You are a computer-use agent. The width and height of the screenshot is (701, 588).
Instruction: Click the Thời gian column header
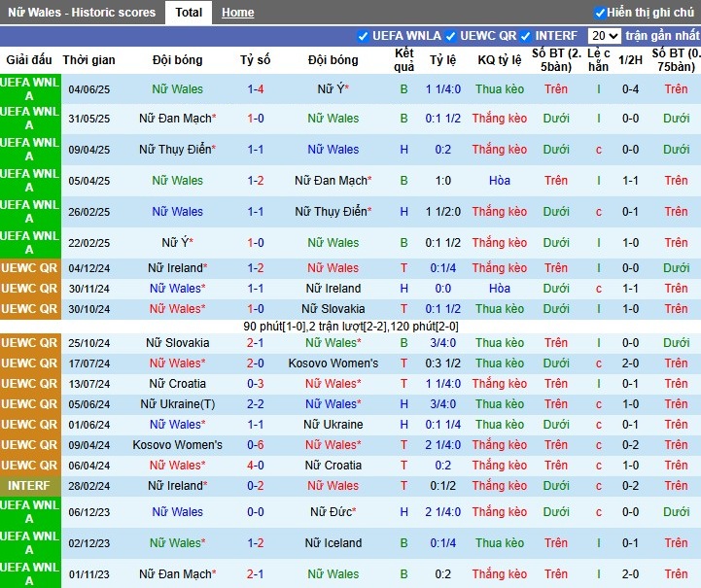[89, 60]
